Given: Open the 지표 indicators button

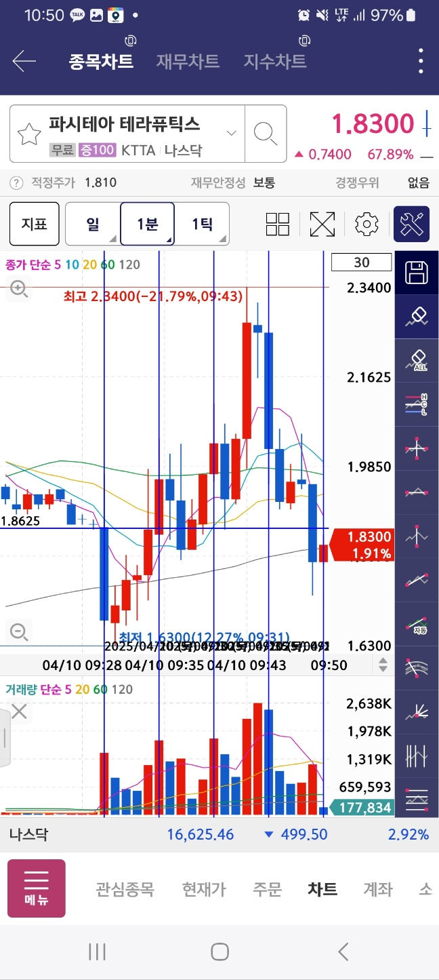Looking at the screenshot, I should (34, 224).
